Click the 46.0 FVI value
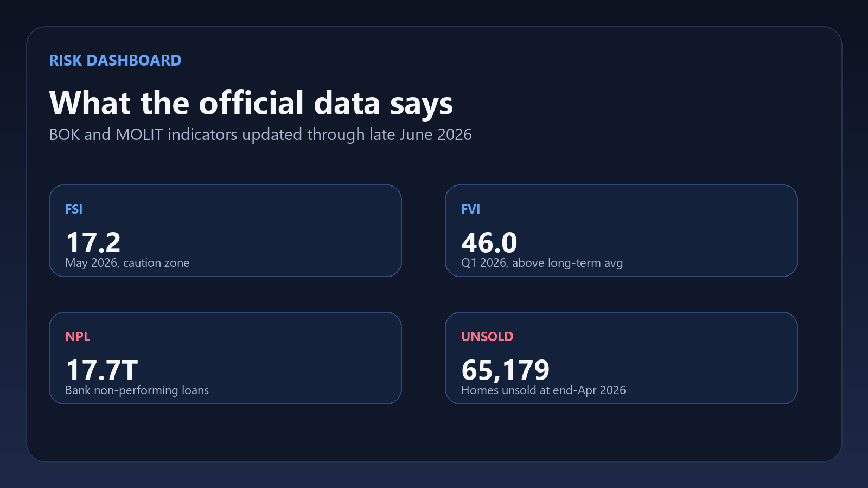868x488 pixels. click(x=489, y=242)
